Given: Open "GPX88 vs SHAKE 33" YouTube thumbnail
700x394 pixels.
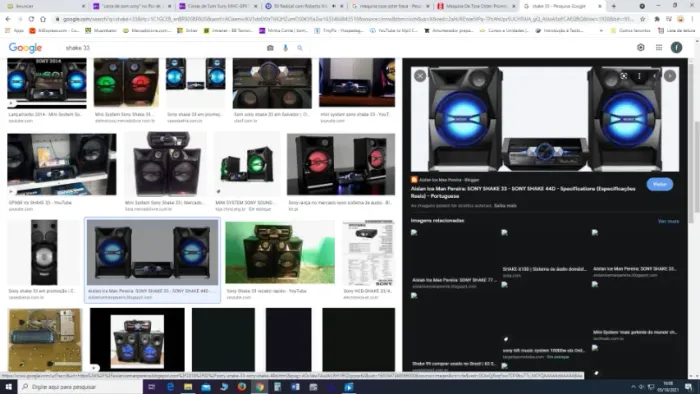Looking at the screenshot, I should (x=62, y=164).
